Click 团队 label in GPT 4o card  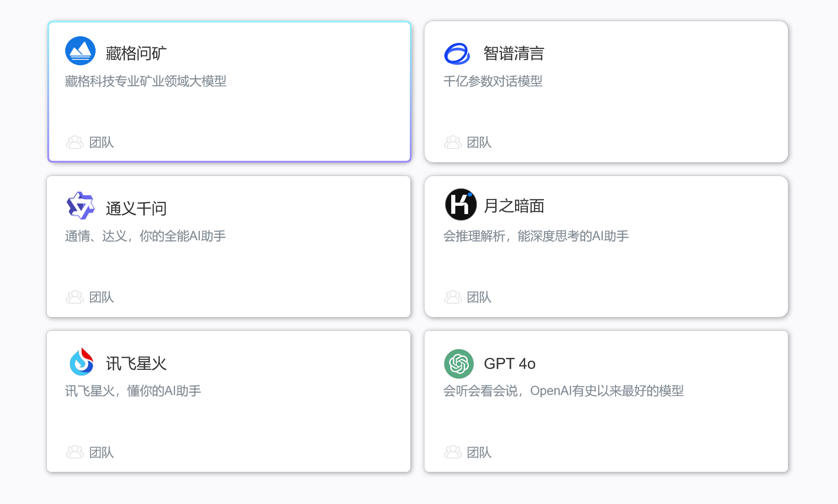tap(479, 453)
